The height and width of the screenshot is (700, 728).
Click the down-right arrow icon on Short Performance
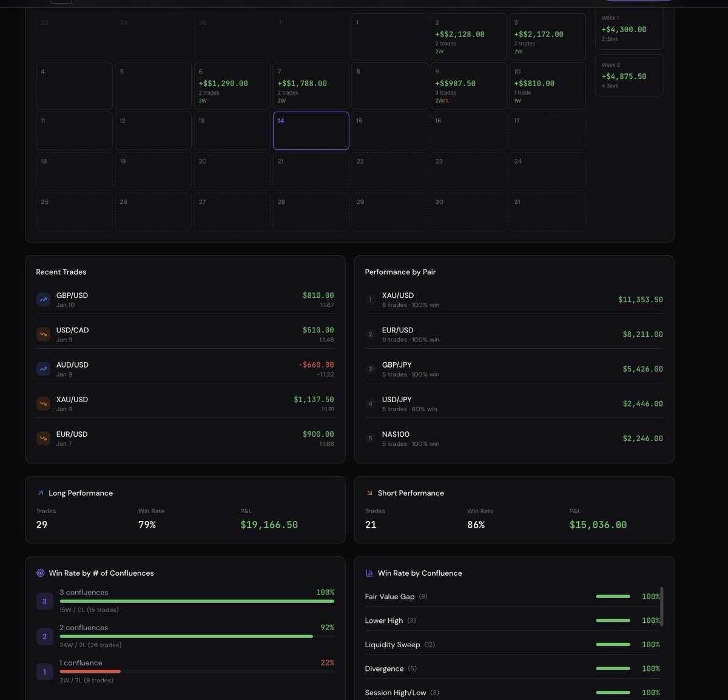click(x=369, y=493)
